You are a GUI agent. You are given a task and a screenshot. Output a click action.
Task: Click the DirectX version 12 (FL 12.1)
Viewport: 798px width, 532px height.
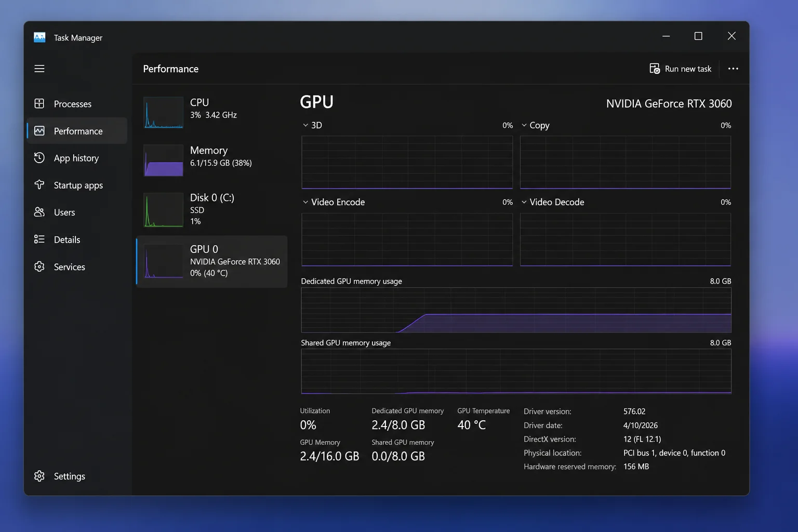[642, 439]
